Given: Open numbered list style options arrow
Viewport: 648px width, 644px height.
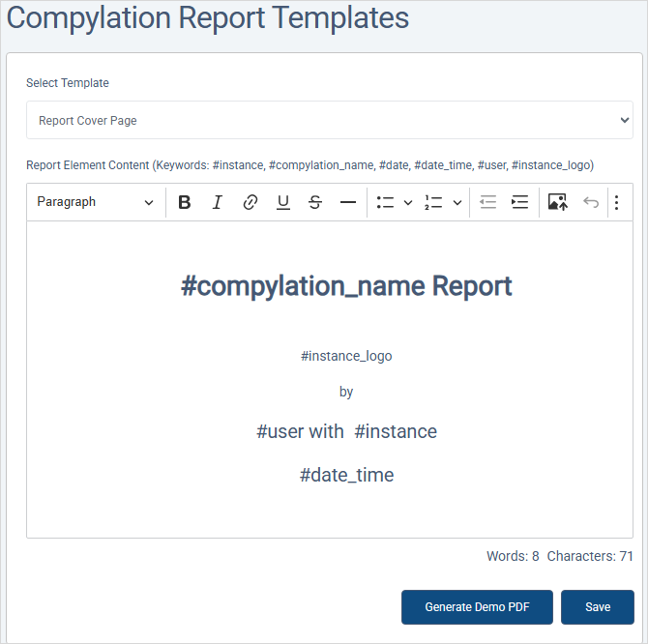Looking at the screenshot, I should click(457, 202).
